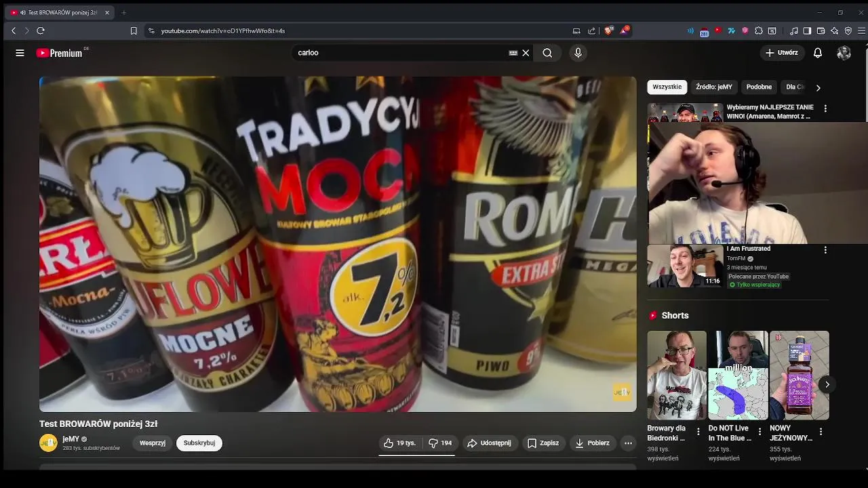Open the I Am Frustrated title link
The width and height of the screenshot is (868, 488).
point(749,249)
